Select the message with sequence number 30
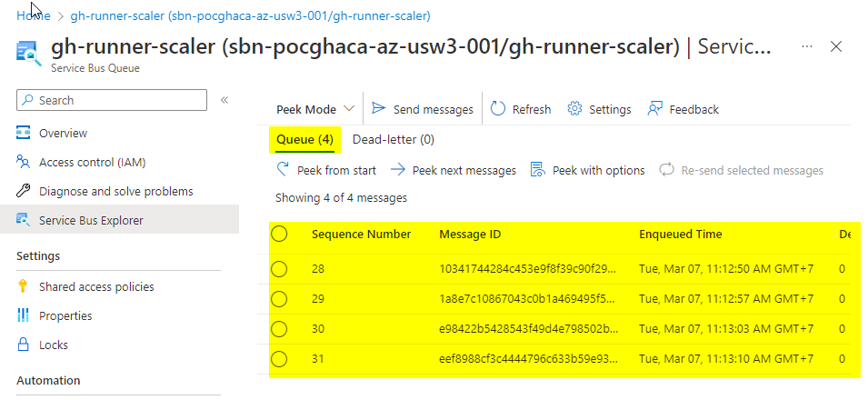This screenshot has width=868, height=400. tap(280, 329)
